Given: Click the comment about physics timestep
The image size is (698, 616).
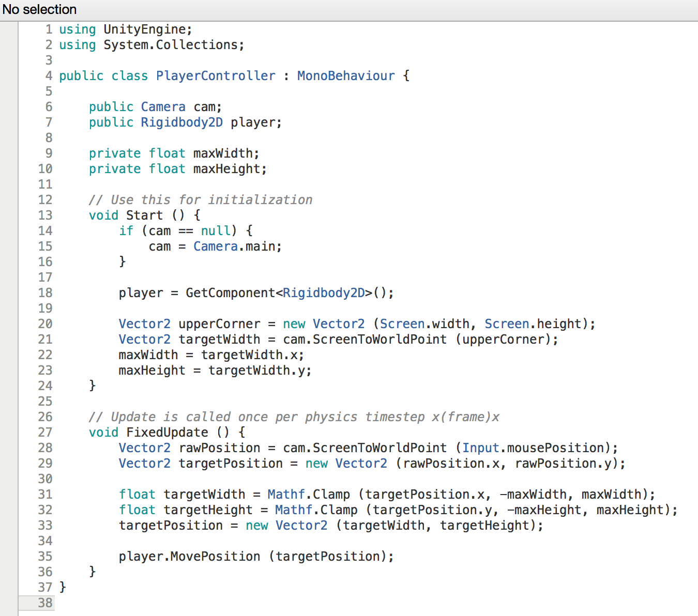Looking at the screenshot, I should pyautogui.click(x=294, y=417).
